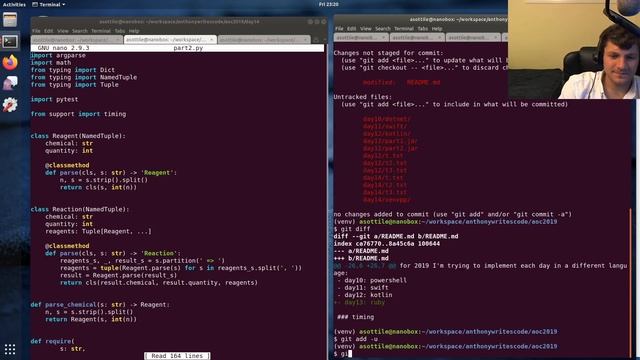Click the 'class Reaction(NamedTuple):' line
Screen dimensions: 640x360
click(x=80, y=209)
